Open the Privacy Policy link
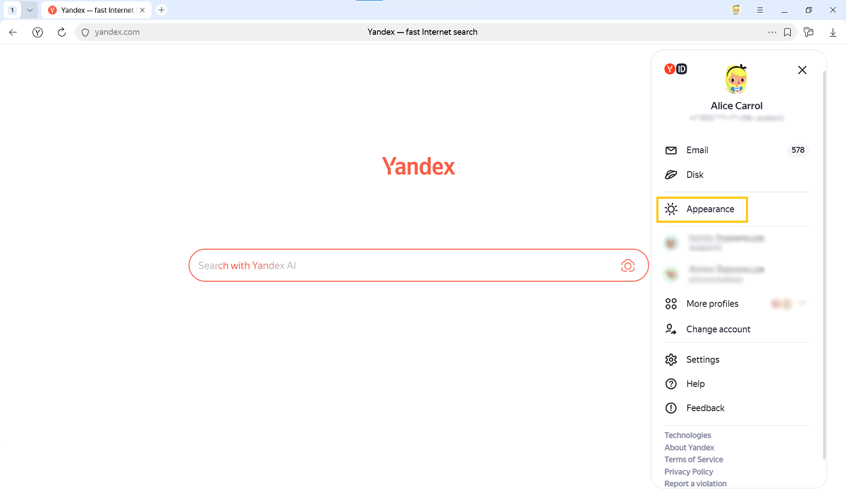Image resolution: width=846 pixels, height=504 pixels. (x=689, y=472)
